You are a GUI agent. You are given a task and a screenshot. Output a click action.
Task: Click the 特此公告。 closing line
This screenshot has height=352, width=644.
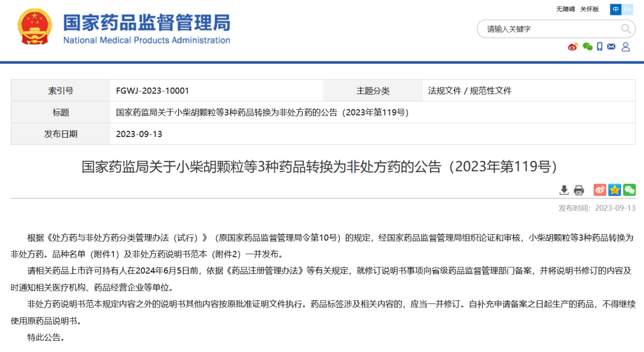46,337
